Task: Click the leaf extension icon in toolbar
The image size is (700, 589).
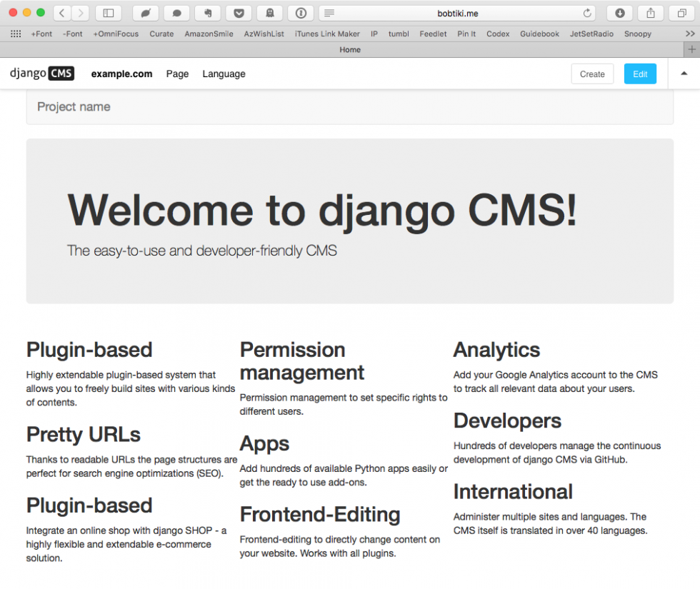Action: [146, 13]
